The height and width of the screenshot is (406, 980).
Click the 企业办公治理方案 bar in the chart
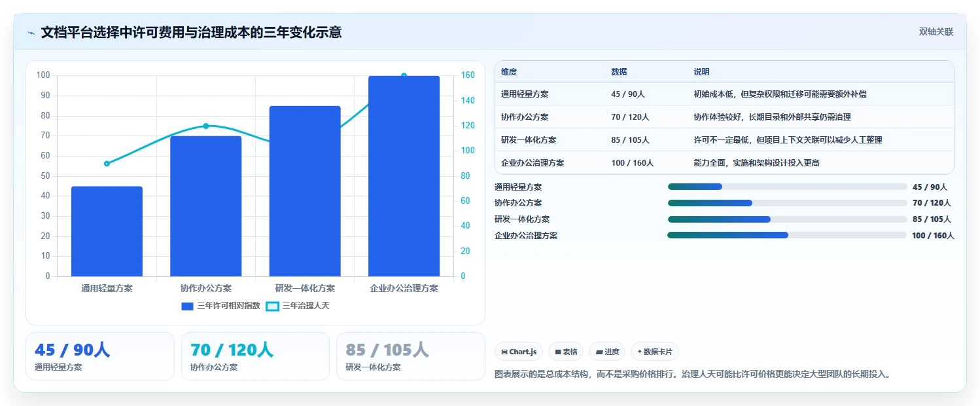[404, 176]
